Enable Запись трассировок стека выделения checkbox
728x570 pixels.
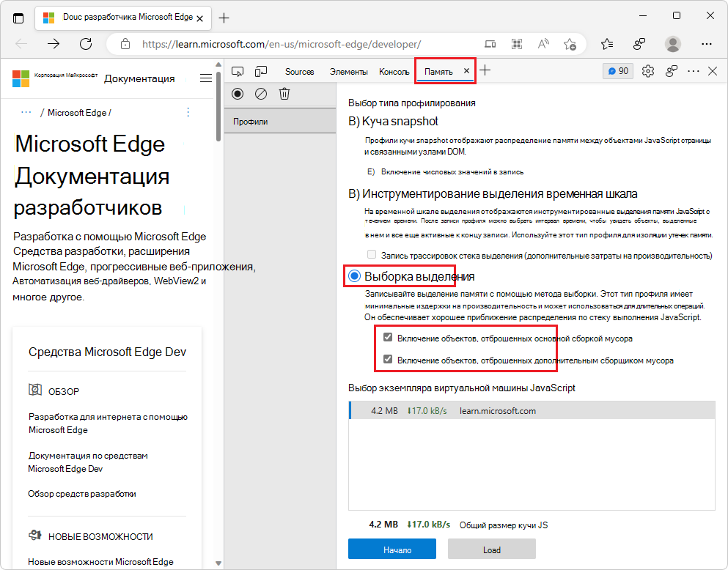(x=372, y=254)
